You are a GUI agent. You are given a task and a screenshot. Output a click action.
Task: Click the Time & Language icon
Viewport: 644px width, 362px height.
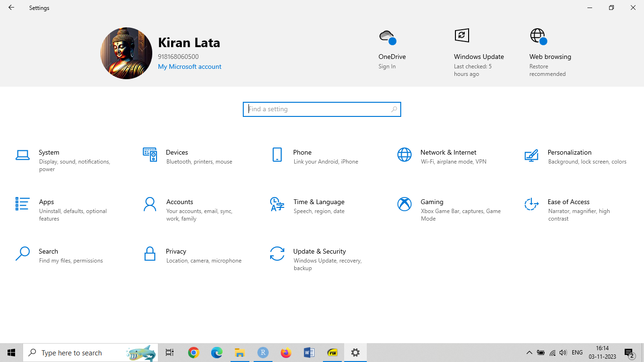click(277, 204)
